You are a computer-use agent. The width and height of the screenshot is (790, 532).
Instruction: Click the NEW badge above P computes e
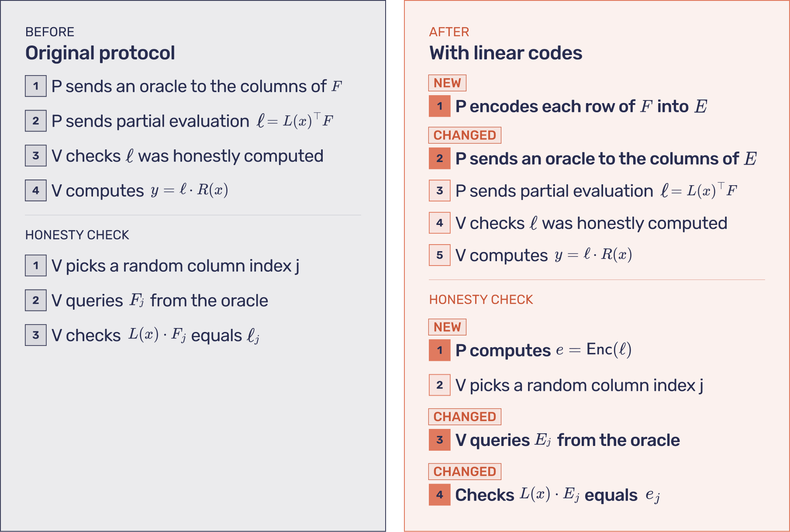pyautogui.click(x=447, y=327)
